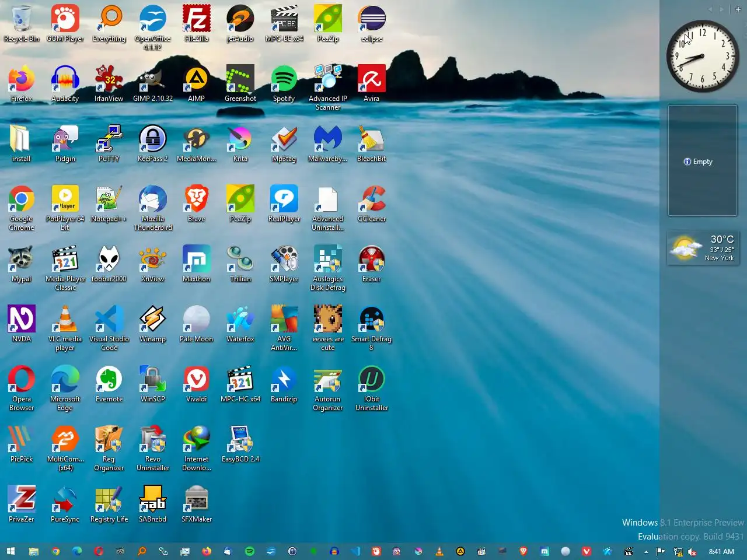Open the KeePass 2 desktop shortcut
The height and width of the screenshot is (560, 747).
tap(153, 144)
